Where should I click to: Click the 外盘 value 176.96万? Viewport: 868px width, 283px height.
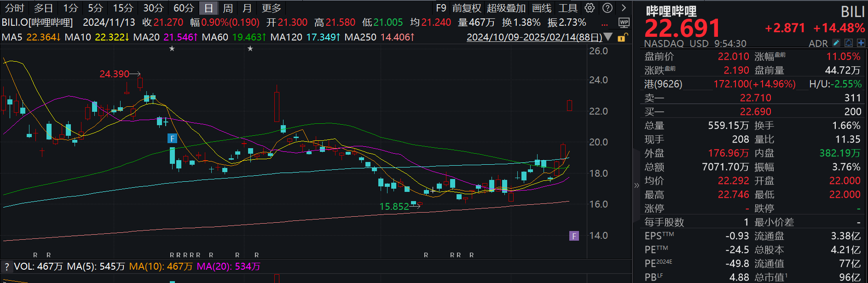coord(728,153)
